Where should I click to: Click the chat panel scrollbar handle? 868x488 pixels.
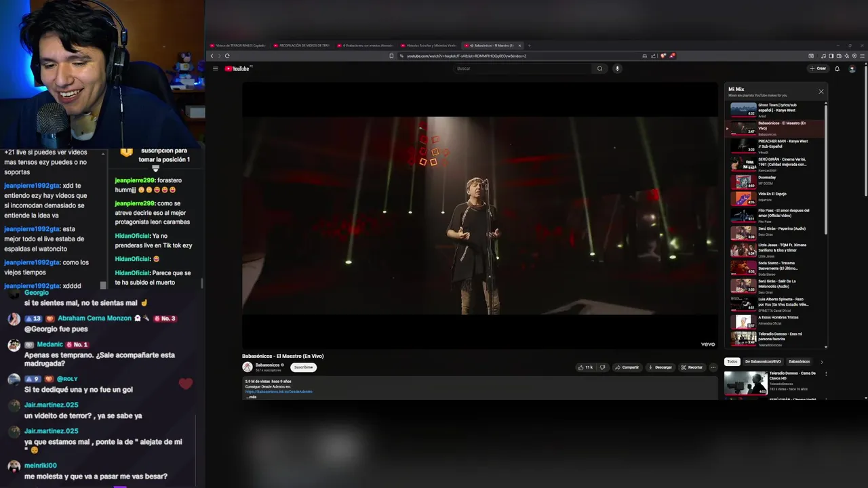pos(103,285)
